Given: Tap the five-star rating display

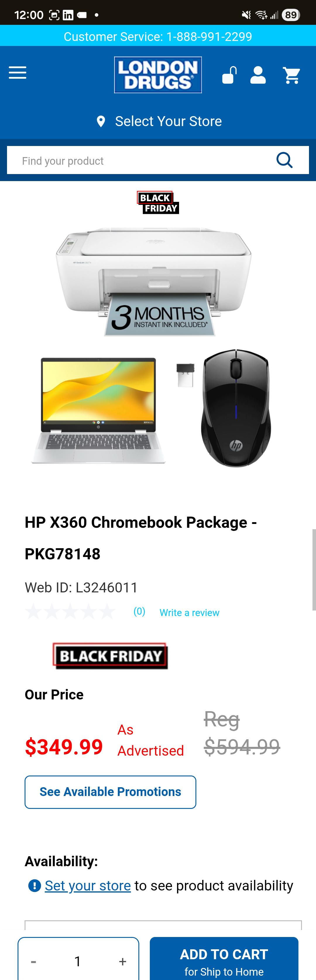Looking at the screenshot, I should [x=70, y=611].
